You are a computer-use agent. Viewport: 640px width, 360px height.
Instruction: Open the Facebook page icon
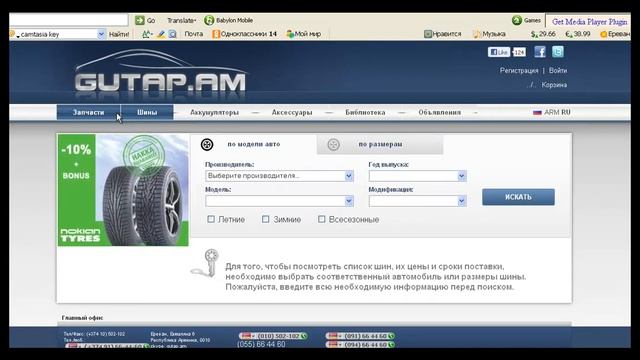pyautogui.click(x=540, y=52)
